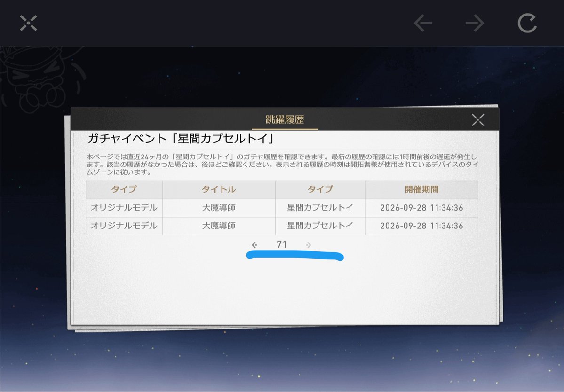This screenshot has height=392, width=564.
Task: Reload the page with the refresh icon
Action: [x=527, y=23]
